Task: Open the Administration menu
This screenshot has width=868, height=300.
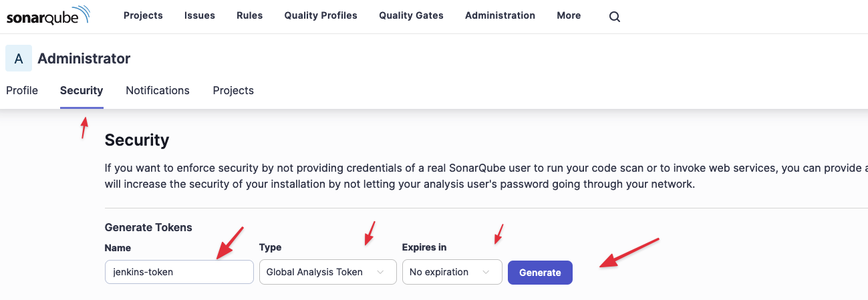Action: [x=500, y=15]
